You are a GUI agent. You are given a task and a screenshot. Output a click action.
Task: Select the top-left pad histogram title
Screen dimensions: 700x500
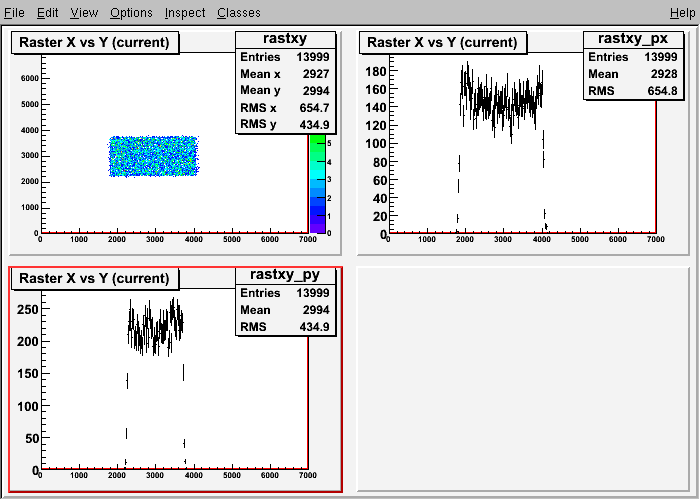coord(95,42)
